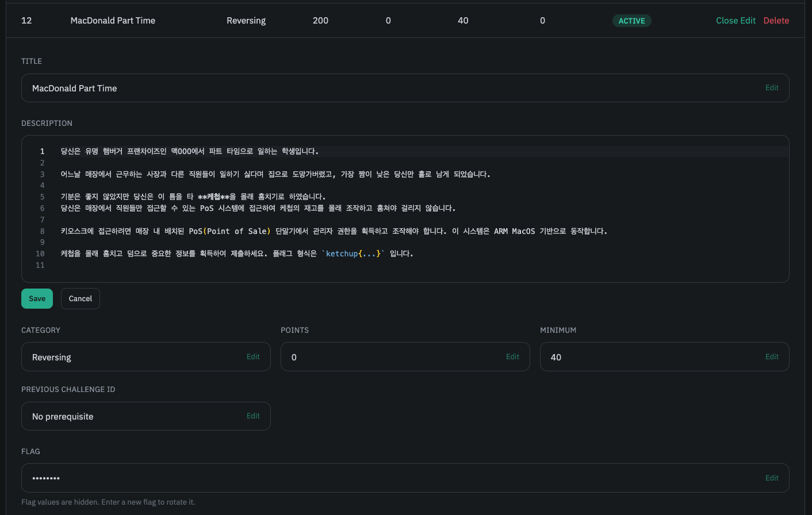812x515 pixels.
Task: Click the Delete link for challenge 12
Action: (x=776, y=20)
